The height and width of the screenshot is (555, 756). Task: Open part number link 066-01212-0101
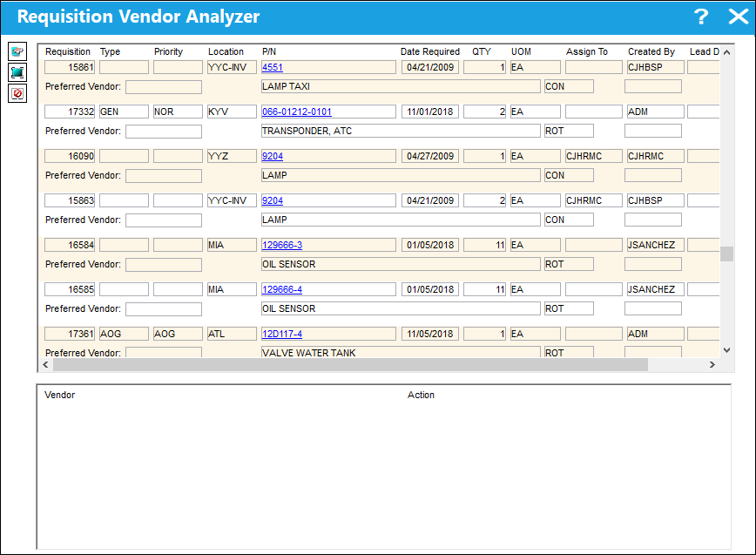(x=296, y=112)
